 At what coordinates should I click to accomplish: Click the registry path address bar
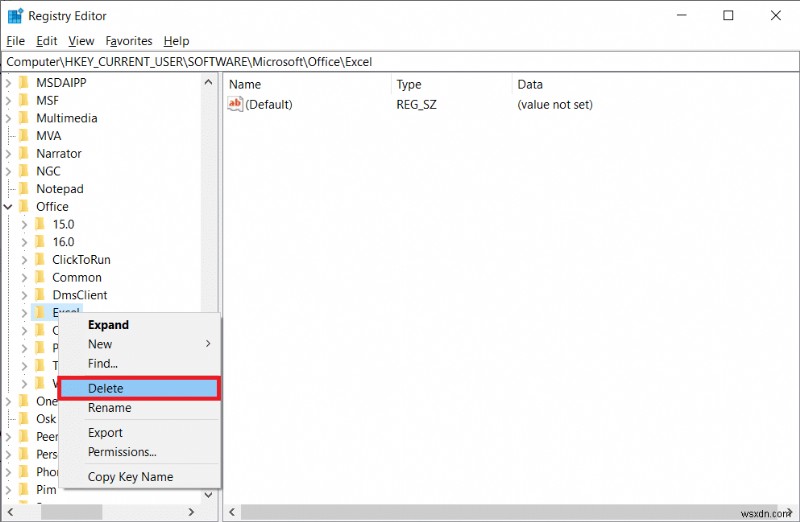pyautogui.click(x=400, y=62)
